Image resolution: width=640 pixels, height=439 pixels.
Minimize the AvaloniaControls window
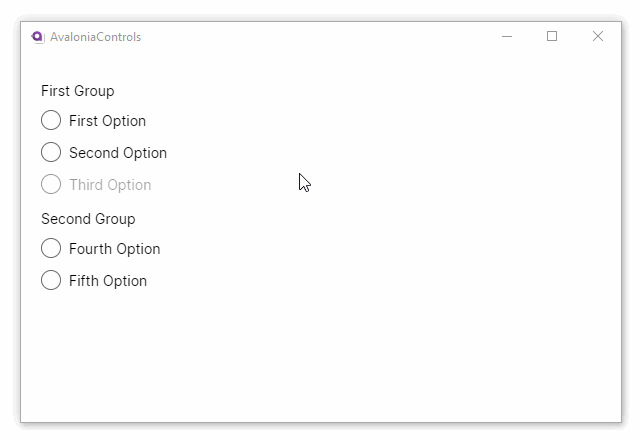(507, 37)
